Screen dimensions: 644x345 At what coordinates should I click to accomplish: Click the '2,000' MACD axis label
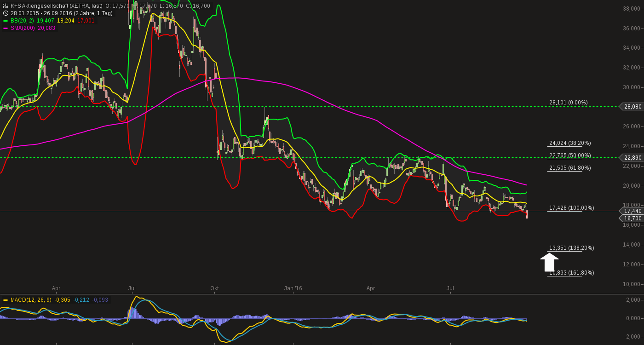point(634,300)
